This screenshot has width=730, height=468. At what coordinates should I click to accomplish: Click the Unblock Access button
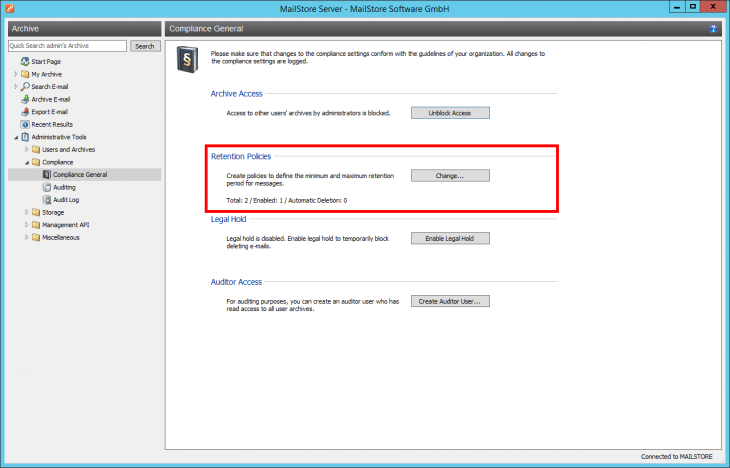[x=450, y=113]
